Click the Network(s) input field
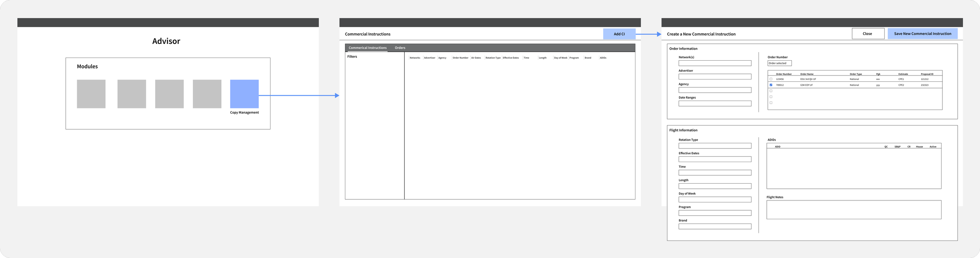The image size is (980, 258). [x=715, y=63]
